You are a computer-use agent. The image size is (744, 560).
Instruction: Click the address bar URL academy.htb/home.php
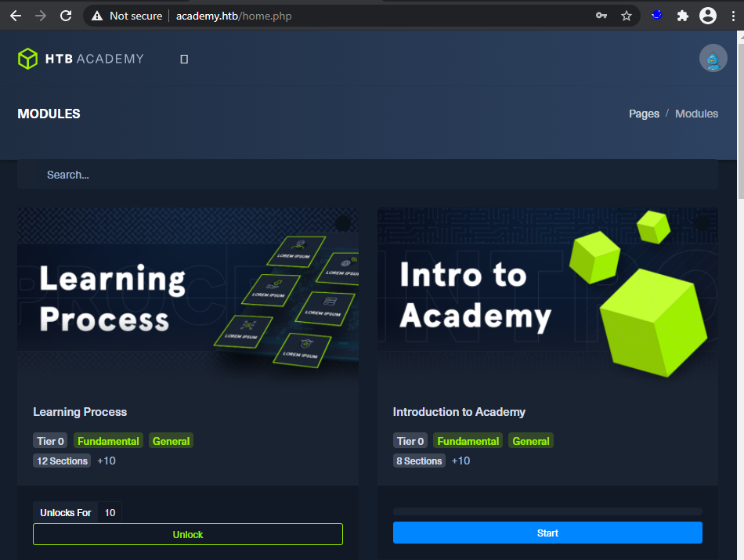point(233,16)
